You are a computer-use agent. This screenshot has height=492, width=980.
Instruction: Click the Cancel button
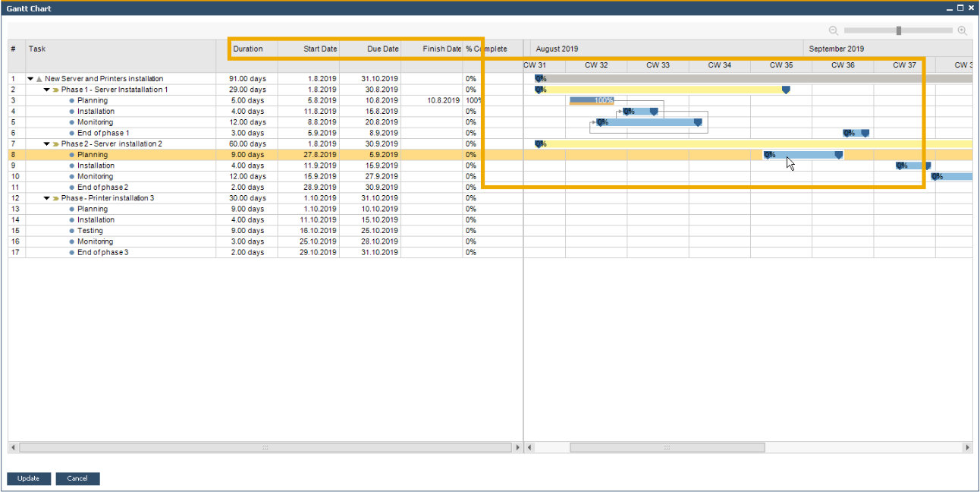click(x=77, y=478)
